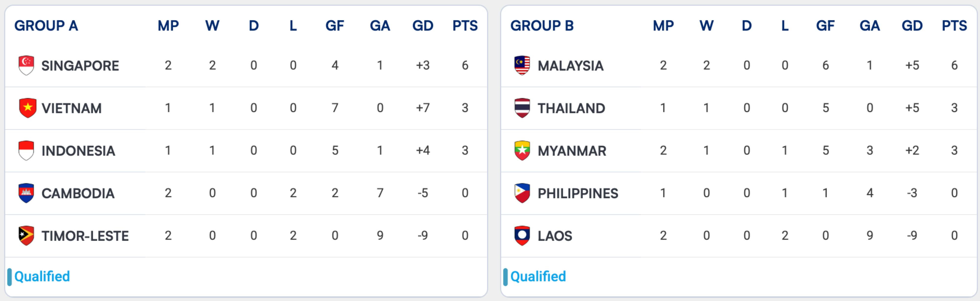Click the MP column header in Group B
980x301 pixels.
click(663, 25)
